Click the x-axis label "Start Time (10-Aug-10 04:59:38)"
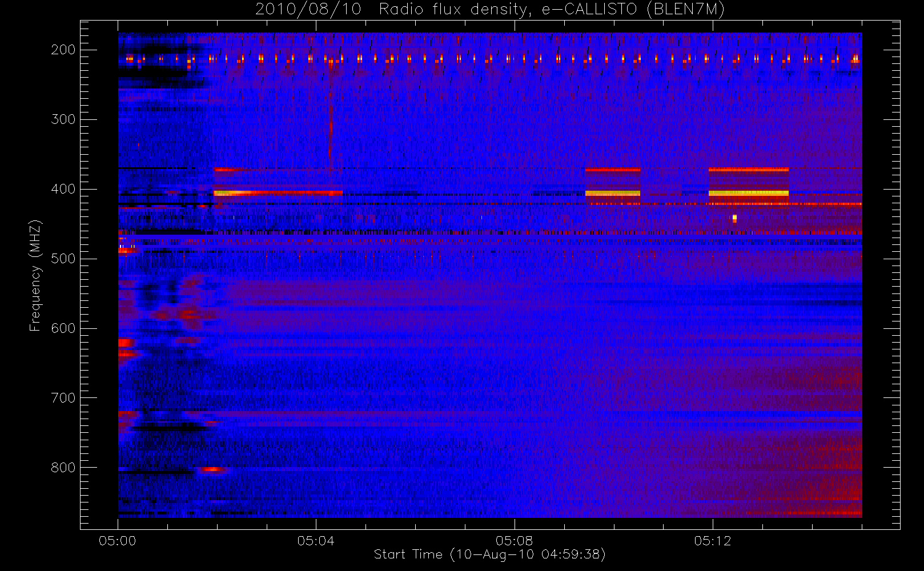This screenshot has width=924, height=571. tap(489, 554)
